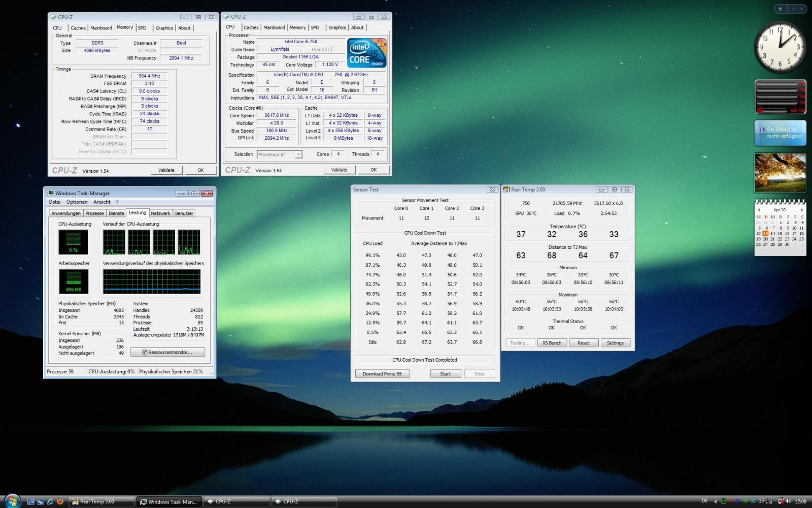
Task: Switch to Caches tab in Memory CPU-Z window
Action: [x=78, y=28]
